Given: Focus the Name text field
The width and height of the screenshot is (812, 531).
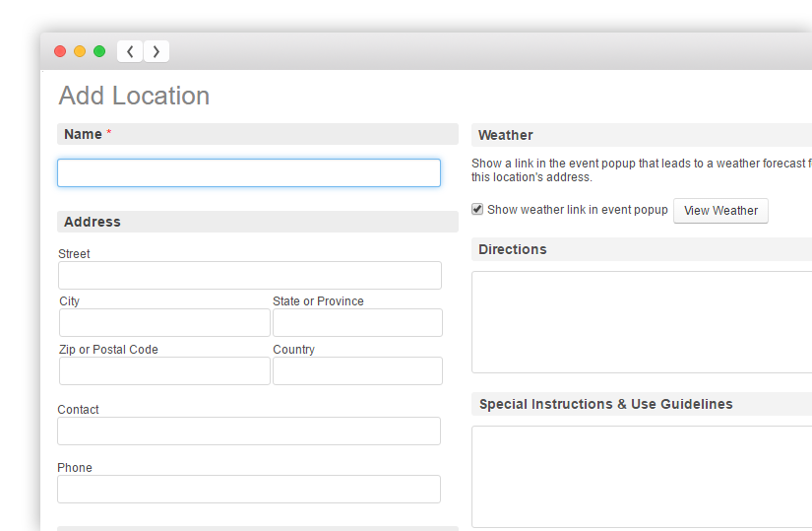Looking at the screenshot, I should (248, 173).
